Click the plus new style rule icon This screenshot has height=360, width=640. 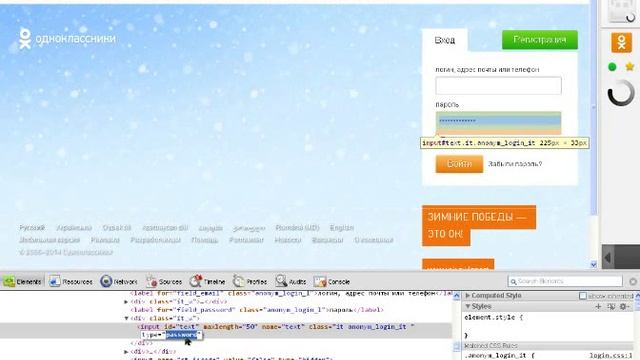(598, 306)
